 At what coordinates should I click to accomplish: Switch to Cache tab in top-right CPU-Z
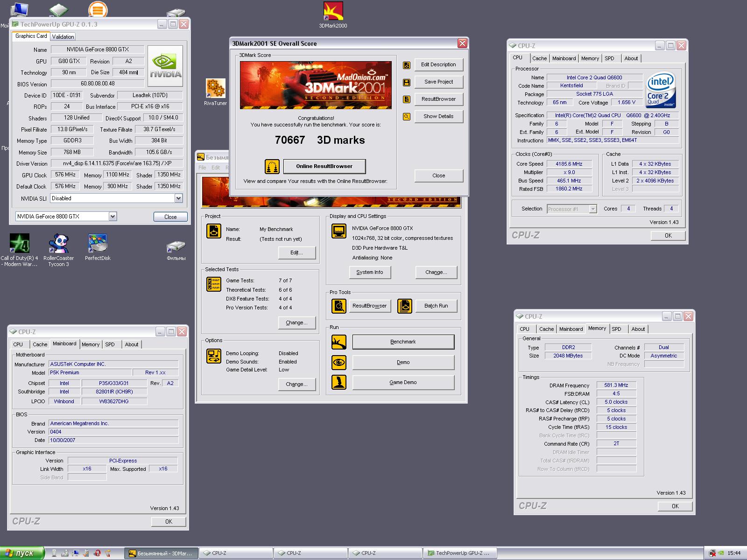coord(539,58)
